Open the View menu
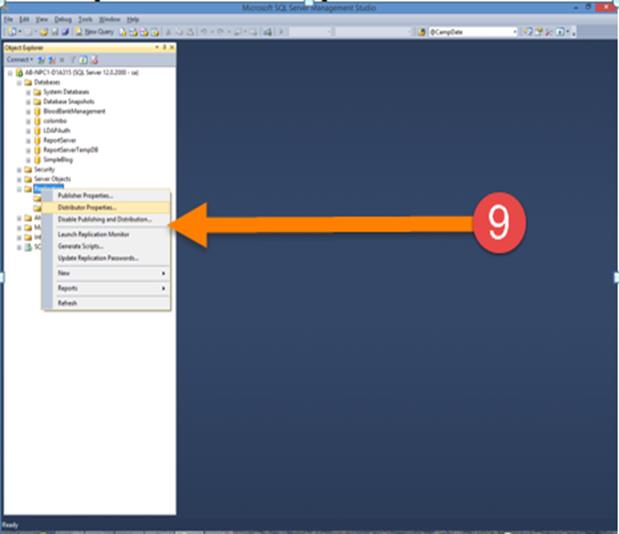Screen dimensions: 619x534 tap(41, 19)
